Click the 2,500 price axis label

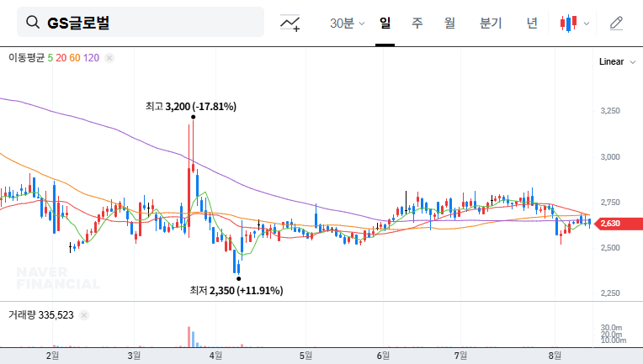pyautogui.click(x=610, y=248)
